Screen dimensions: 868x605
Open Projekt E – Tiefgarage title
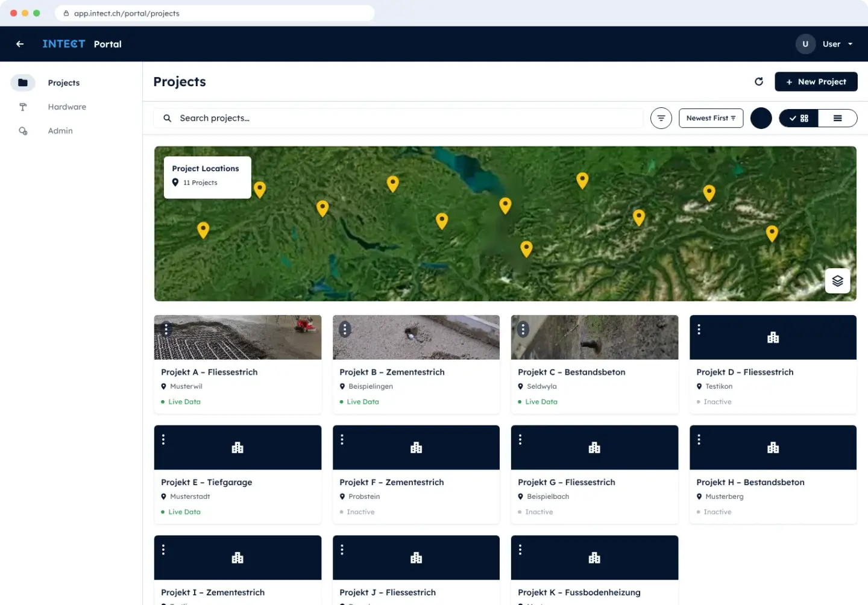[x=207, y=483]
